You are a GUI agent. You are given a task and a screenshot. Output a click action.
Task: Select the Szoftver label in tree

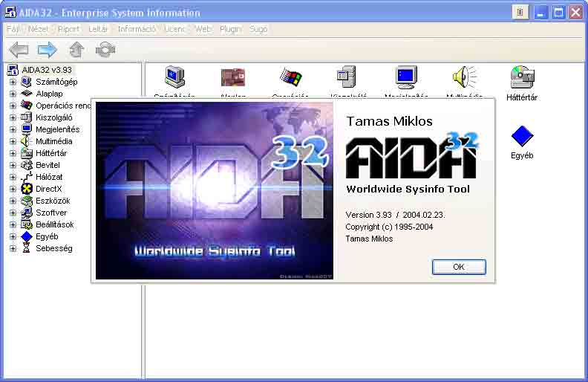(x=51, y=213)
